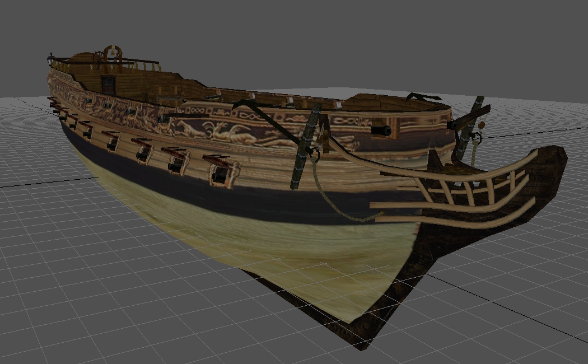Select the dark cabin door on the quarterdeck
The width and height of the screenshot is (588, 364).
click(109, 86)
